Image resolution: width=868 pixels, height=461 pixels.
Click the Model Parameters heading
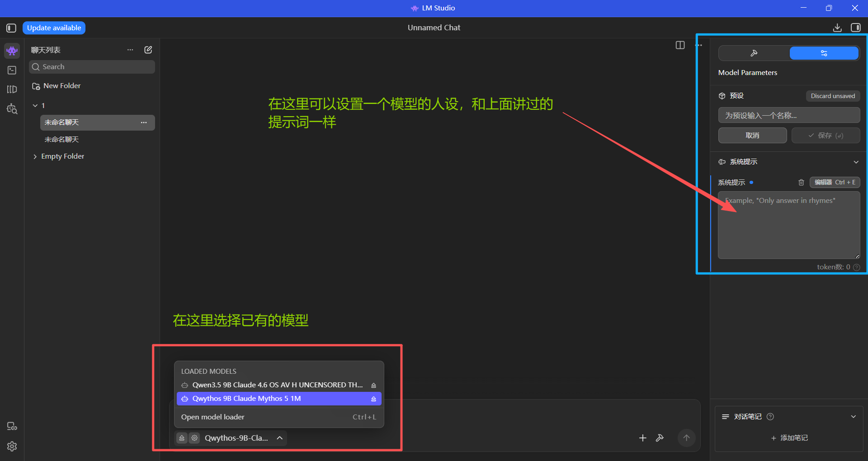[748, 73]
